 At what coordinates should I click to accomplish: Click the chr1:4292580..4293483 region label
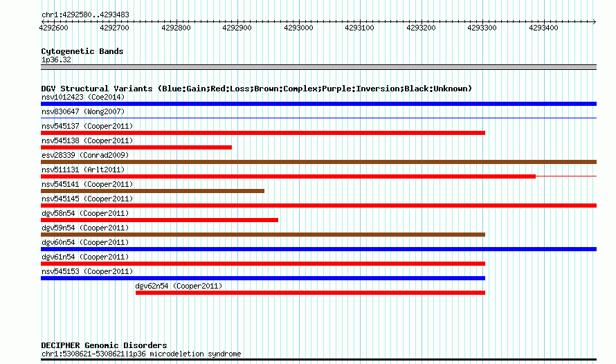[x=85, y=15]
